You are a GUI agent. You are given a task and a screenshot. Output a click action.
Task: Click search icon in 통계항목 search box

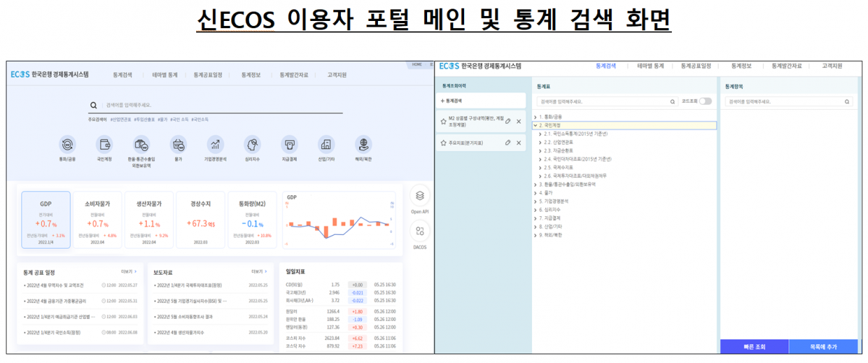point(847,102)
